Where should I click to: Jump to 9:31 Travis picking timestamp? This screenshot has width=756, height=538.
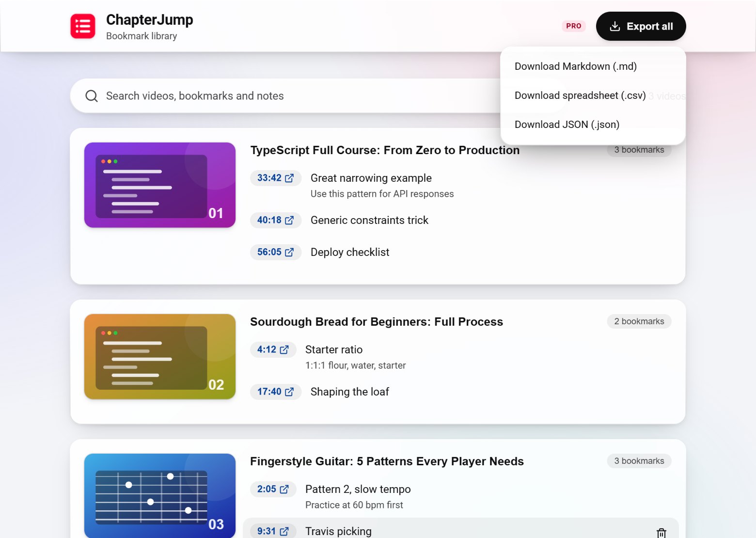(x=273, y=531)
